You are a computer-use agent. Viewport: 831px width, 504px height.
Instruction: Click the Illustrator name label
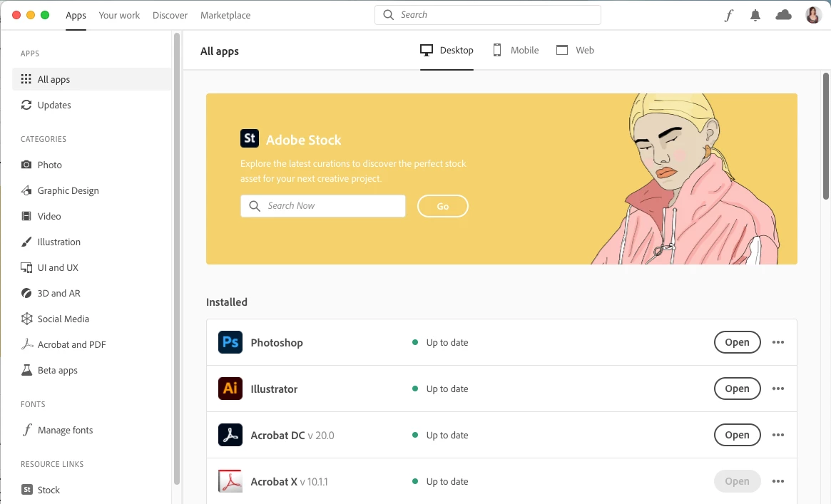[274, 389]
